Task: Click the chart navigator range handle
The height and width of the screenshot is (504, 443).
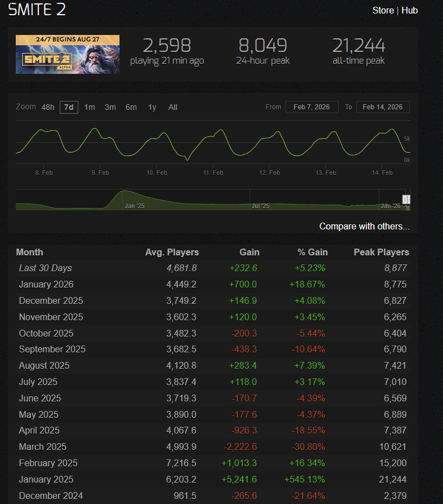Action: (x=406, y=200)
